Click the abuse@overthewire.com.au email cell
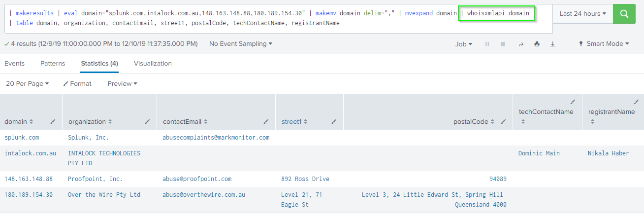The image size is (644, 219). pos(204,195)
